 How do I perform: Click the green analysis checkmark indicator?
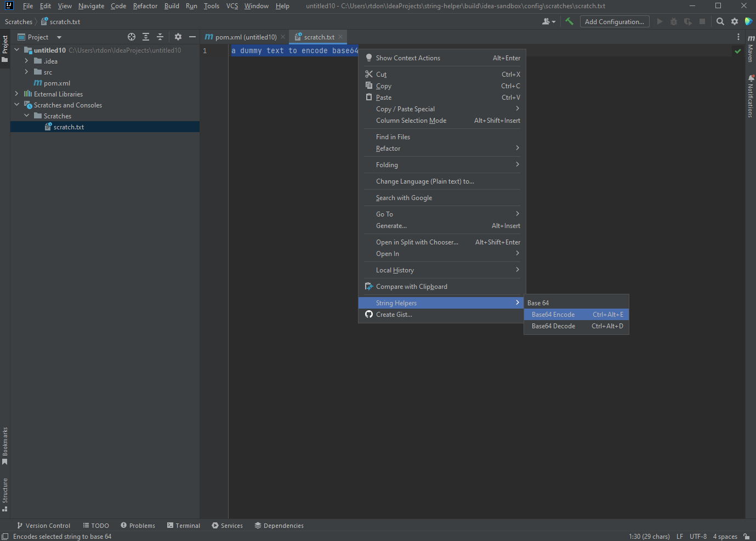(x=737, y=50)
